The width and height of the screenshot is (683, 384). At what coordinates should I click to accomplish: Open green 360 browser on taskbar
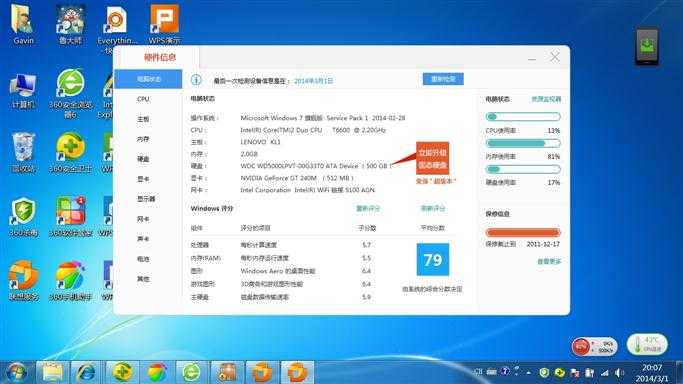click(x=191, y=373)
